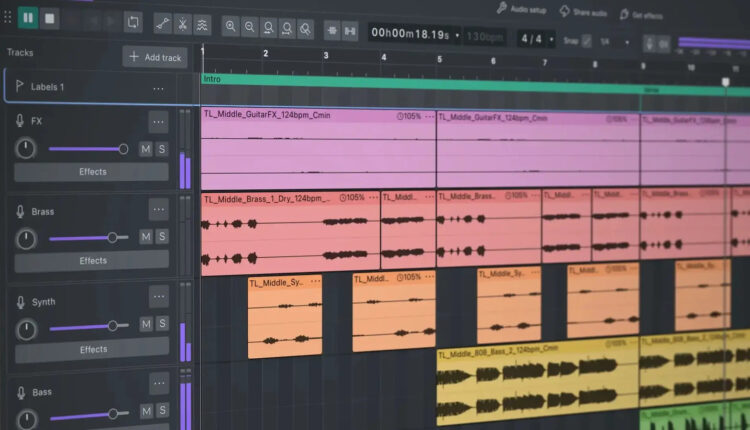Screen dimensions: 750x430
Task: Open the time display format dropdown arrow
Action: (457, 35)
